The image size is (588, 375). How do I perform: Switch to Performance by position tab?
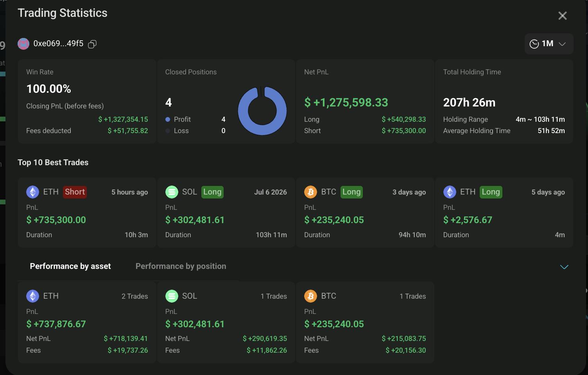[x=181, y=266]
